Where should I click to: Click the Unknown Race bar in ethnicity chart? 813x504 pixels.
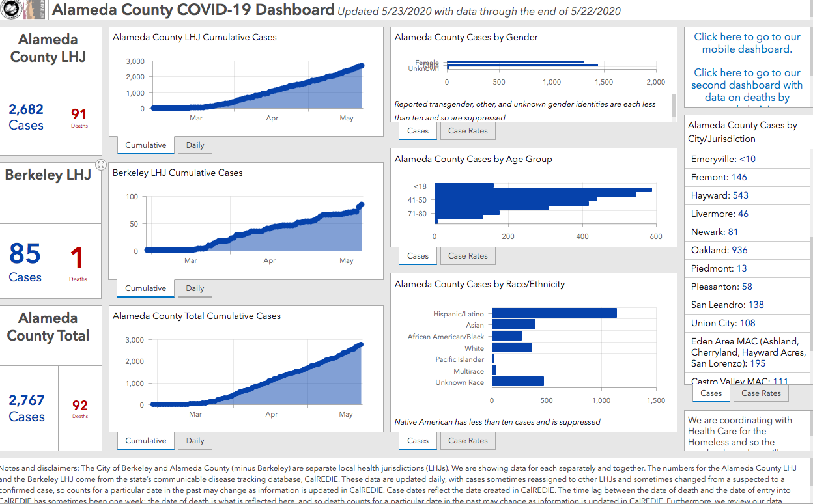517,382
